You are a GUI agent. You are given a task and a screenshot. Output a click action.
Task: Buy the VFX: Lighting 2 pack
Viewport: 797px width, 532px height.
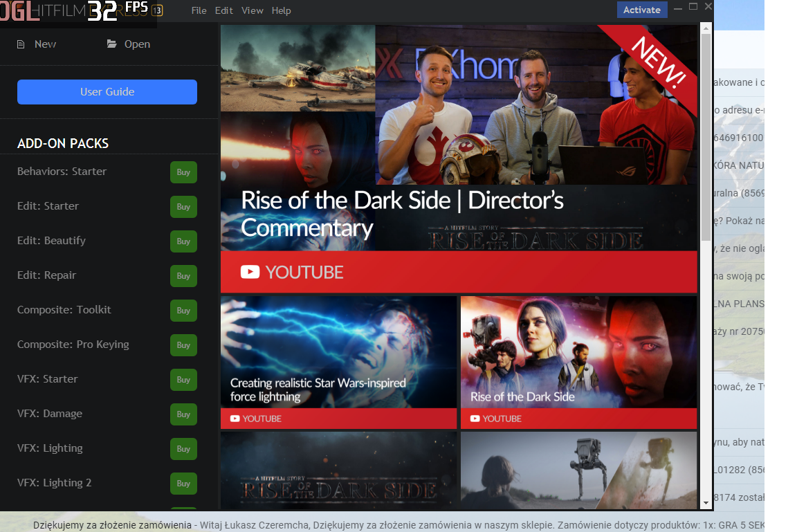pyautogui.click(x=183, y=483)
